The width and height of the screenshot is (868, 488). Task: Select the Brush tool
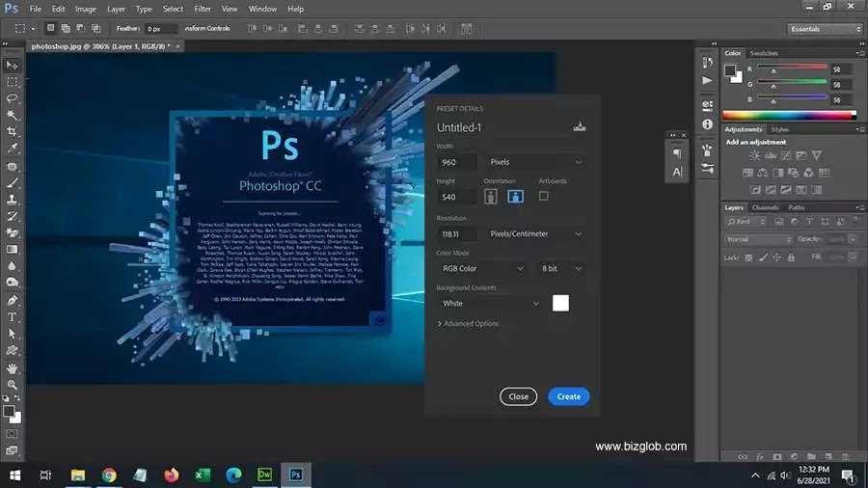click(12, 183)
